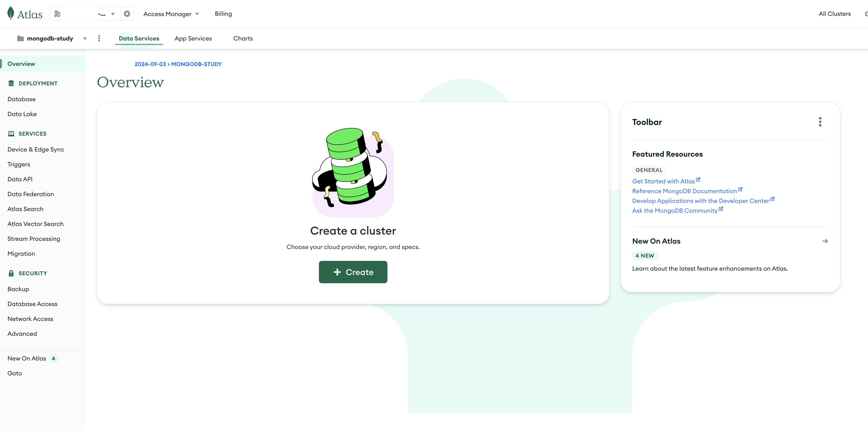Switch to the App Services tab

click(193, 38)
